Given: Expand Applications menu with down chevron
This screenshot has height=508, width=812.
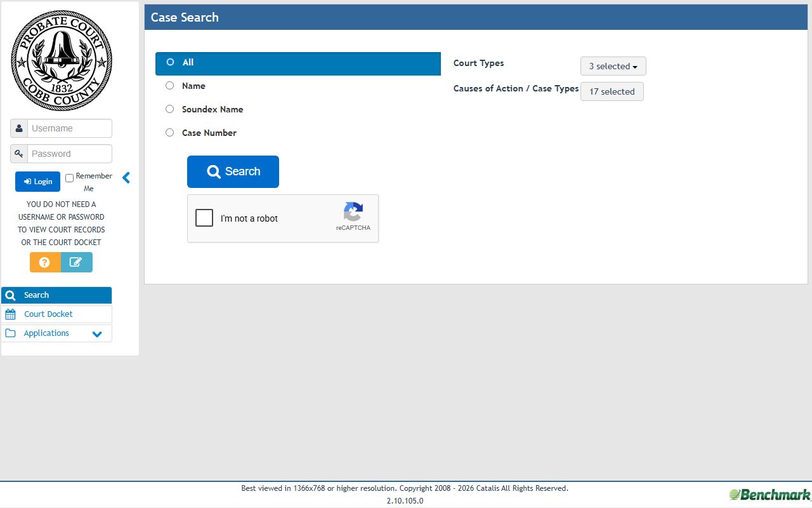Looking at the screenshot, I should pyautogui.click(x=97, y=334).
